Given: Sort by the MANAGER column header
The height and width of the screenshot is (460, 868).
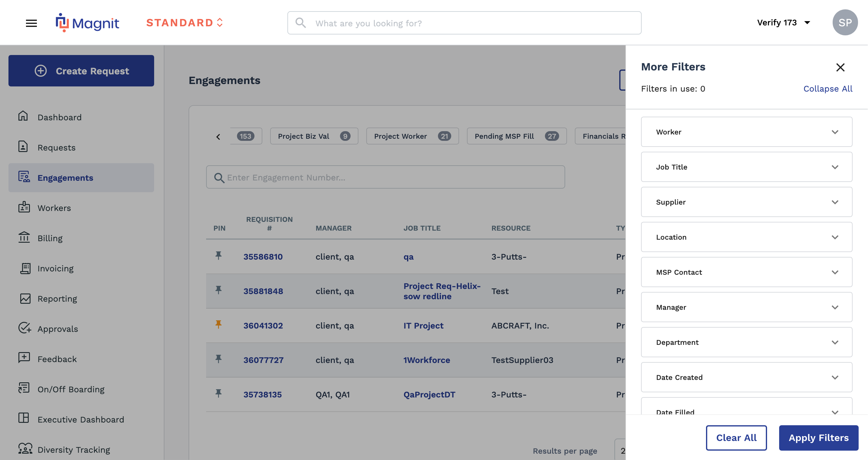Looking at the screenshot, I should tap(333, 228).
